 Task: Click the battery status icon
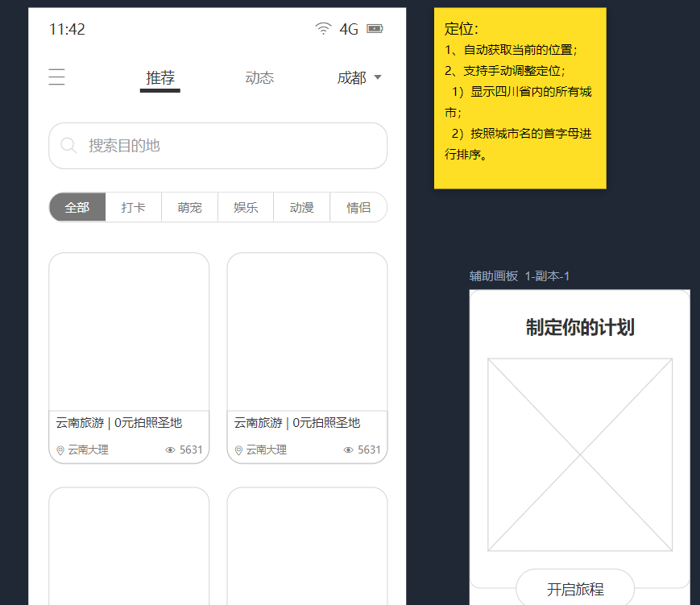click(375, 28)
